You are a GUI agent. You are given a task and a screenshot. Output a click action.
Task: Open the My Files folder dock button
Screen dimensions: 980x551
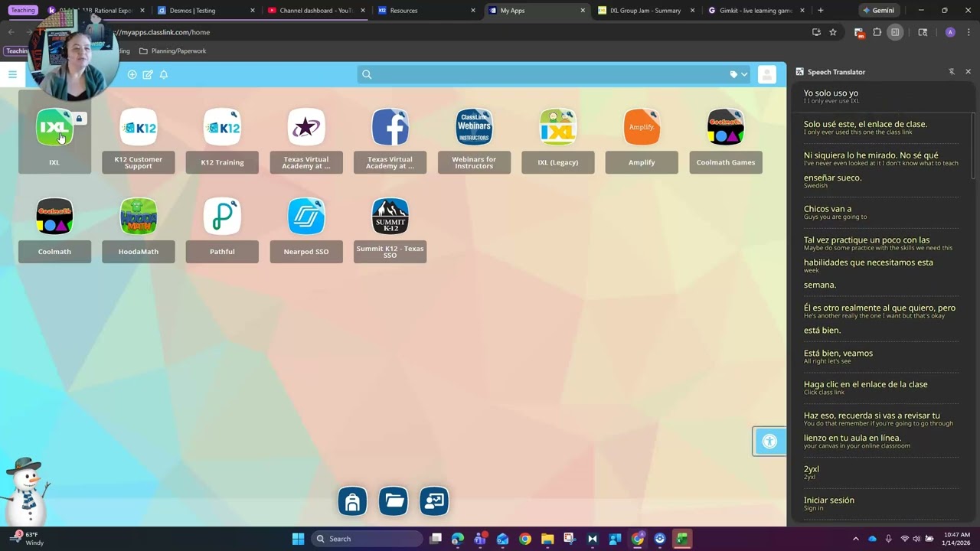[394, 501]
